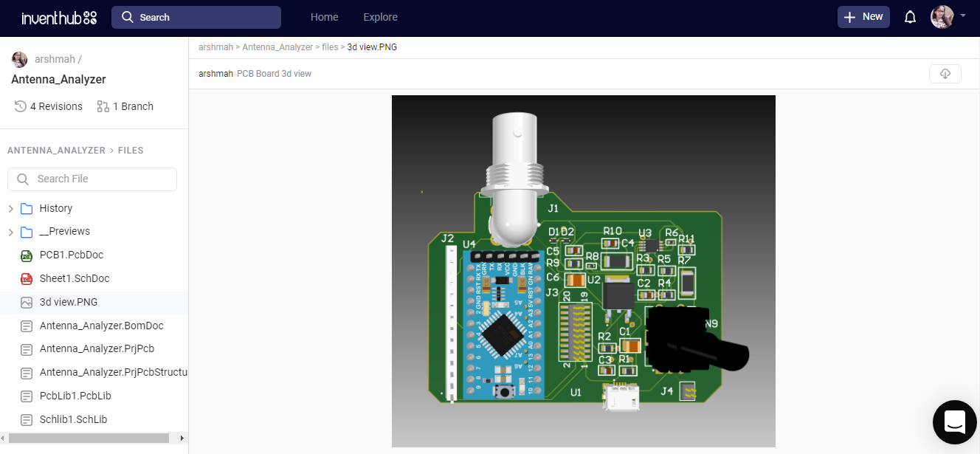Click the Schlib1.SchLib library file icon

27,419
